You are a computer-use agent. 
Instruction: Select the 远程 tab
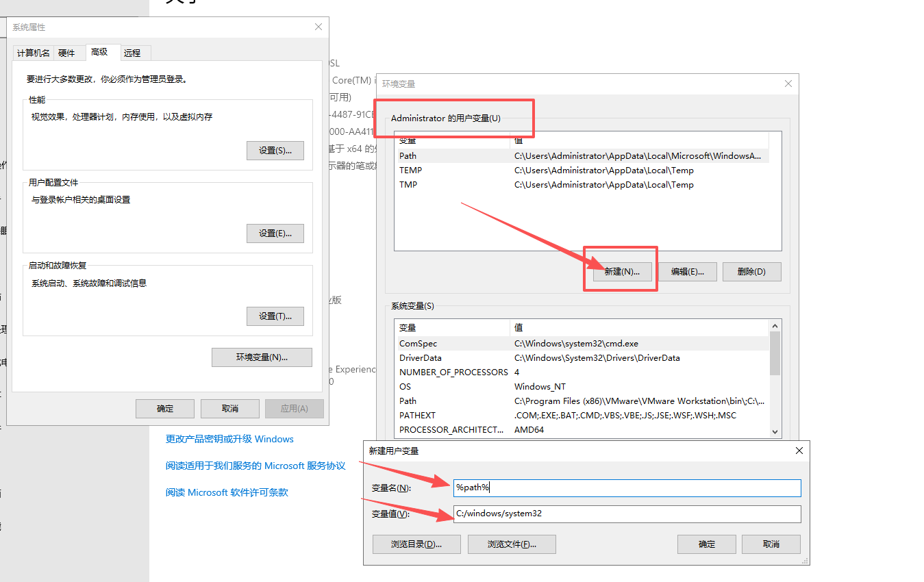pyautogui.click(x=132, y=53)
